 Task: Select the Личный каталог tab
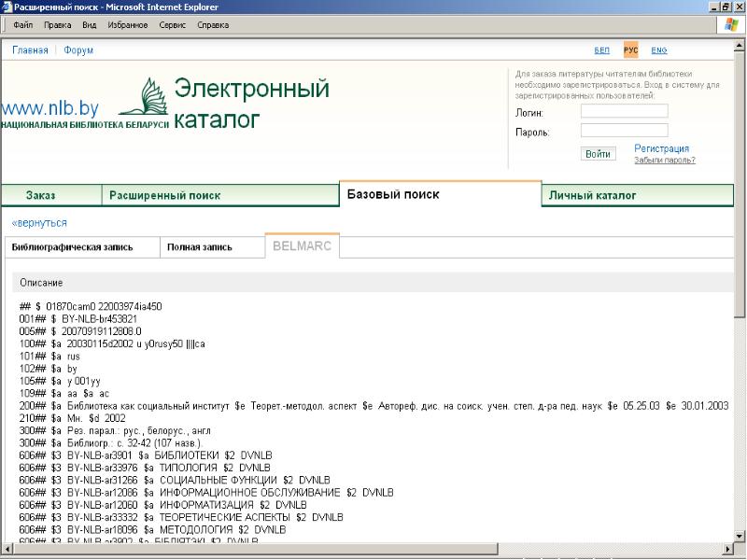[592, 195]
